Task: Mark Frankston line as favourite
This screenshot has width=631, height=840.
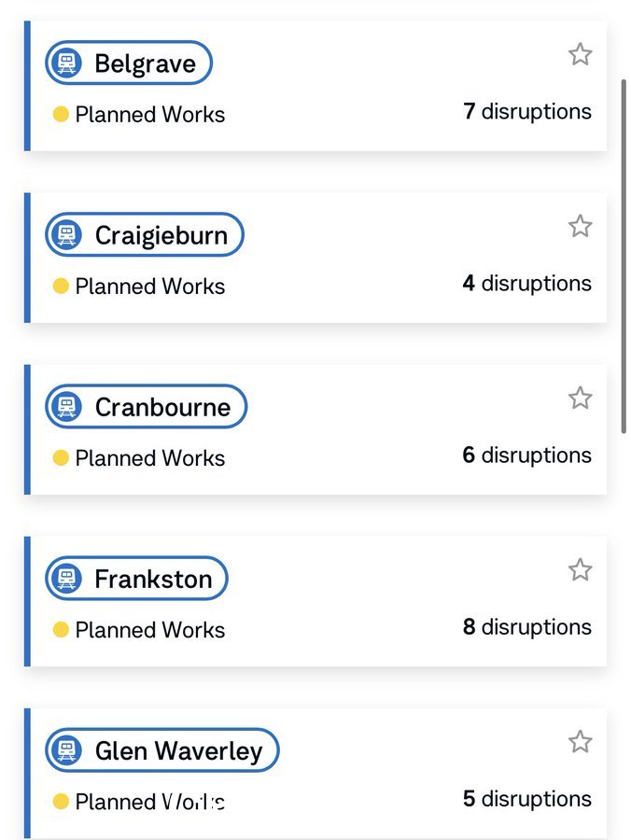Action: point(580,569)
